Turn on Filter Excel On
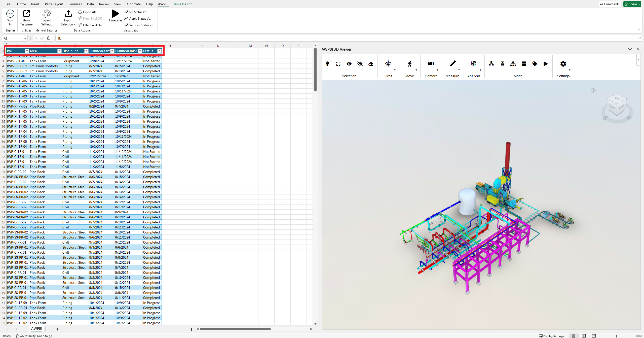644x338 pixels. [x=90, y=25]
